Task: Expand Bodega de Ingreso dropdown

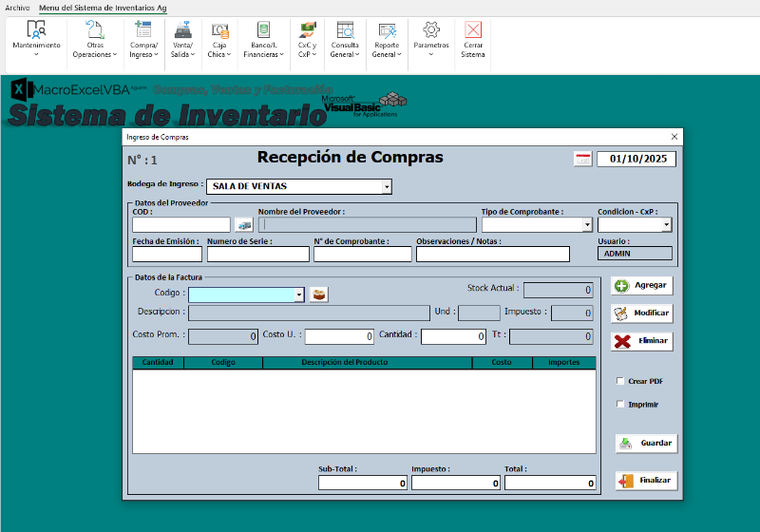Action: (x=387, y=186)
